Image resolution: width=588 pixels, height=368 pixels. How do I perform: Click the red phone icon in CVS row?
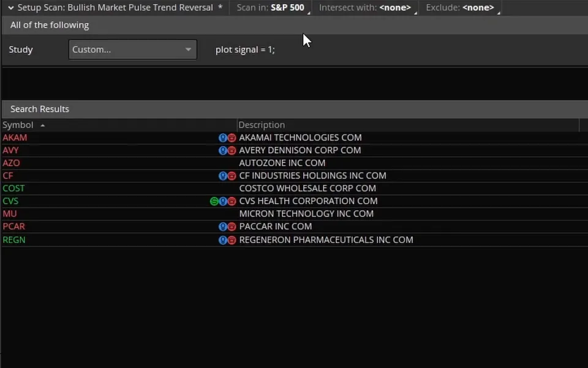pos(232,201)
